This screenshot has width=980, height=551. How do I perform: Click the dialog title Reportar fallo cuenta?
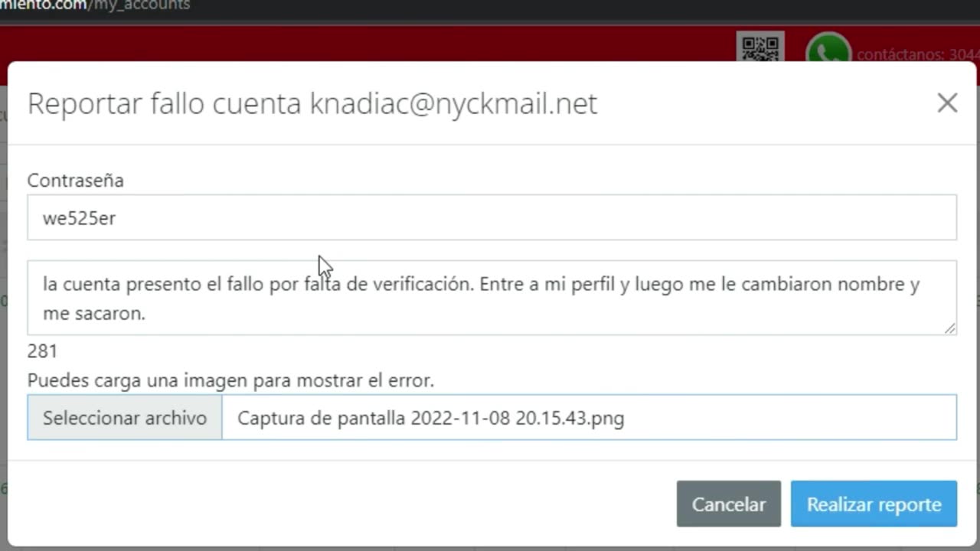[x=312, y=103]
